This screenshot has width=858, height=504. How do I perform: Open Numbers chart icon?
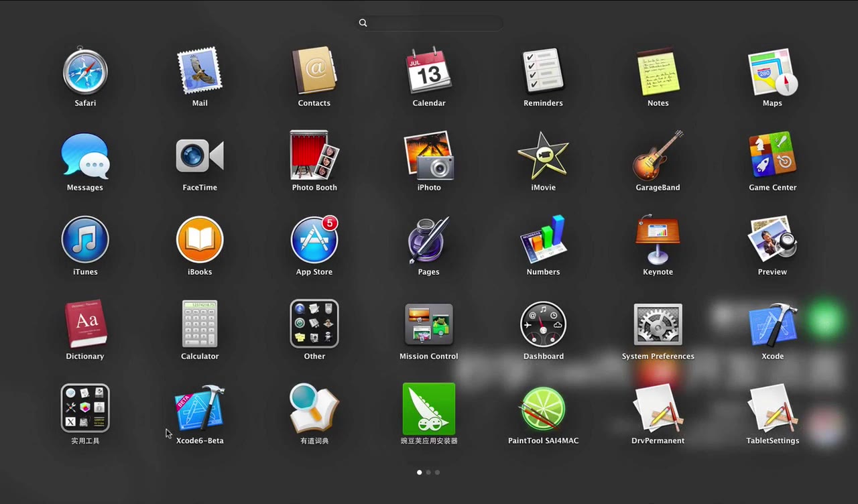click(x=543, y=239)
